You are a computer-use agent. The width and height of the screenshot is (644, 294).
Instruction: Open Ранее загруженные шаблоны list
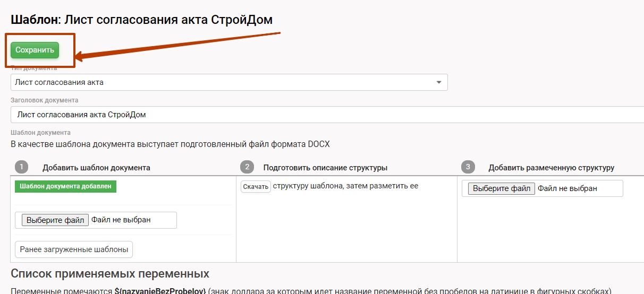(74, 249)
